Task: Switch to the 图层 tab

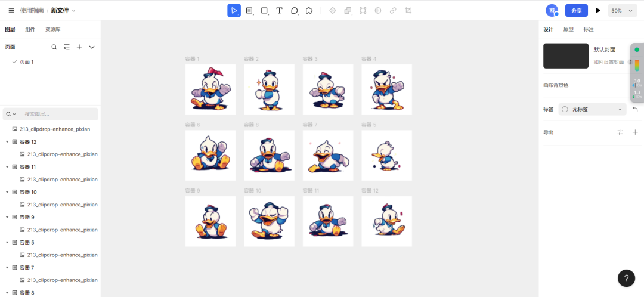Action: pos(10,29)
